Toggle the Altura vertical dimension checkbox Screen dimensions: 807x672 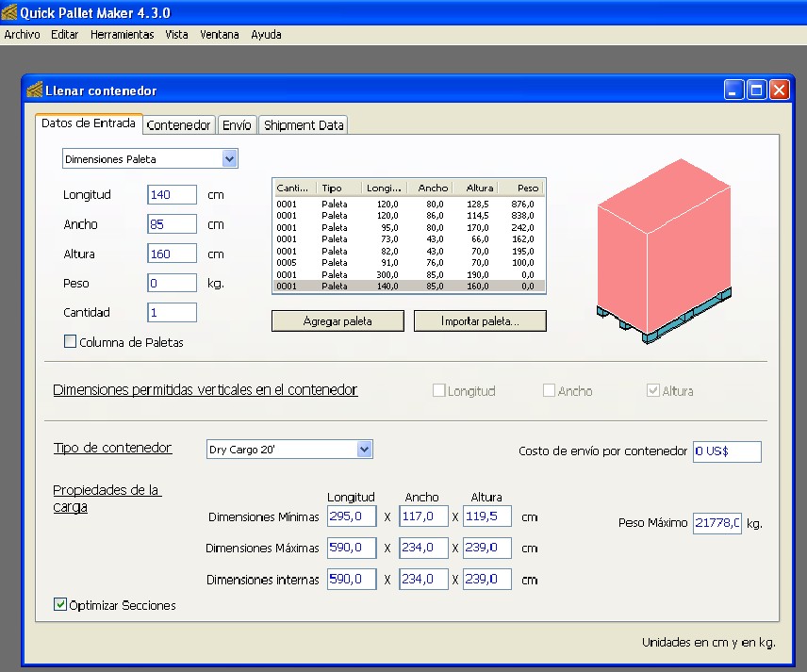653,390
